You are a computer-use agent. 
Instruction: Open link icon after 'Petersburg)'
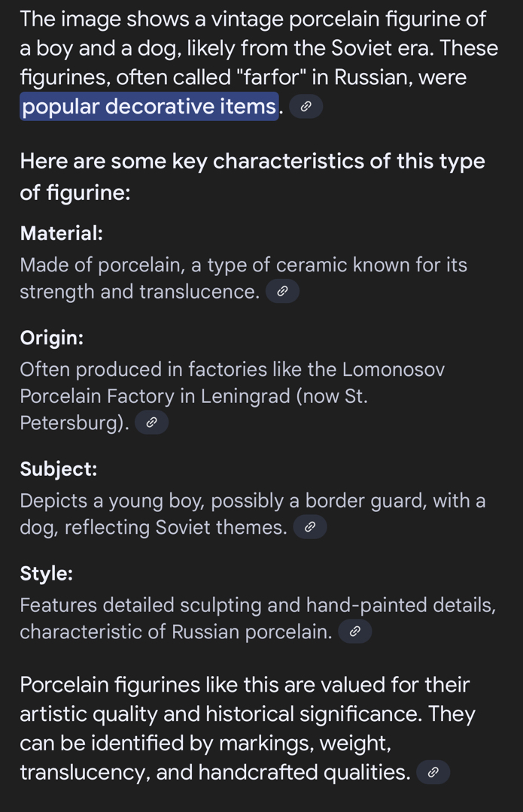coord(151,423)
